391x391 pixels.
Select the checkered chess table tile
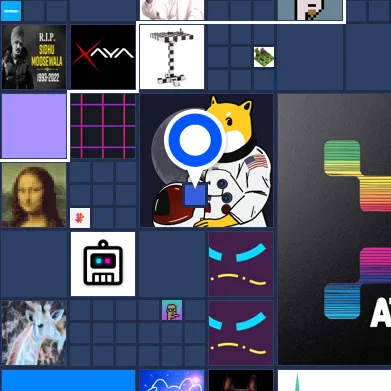(x=172, y=57)
